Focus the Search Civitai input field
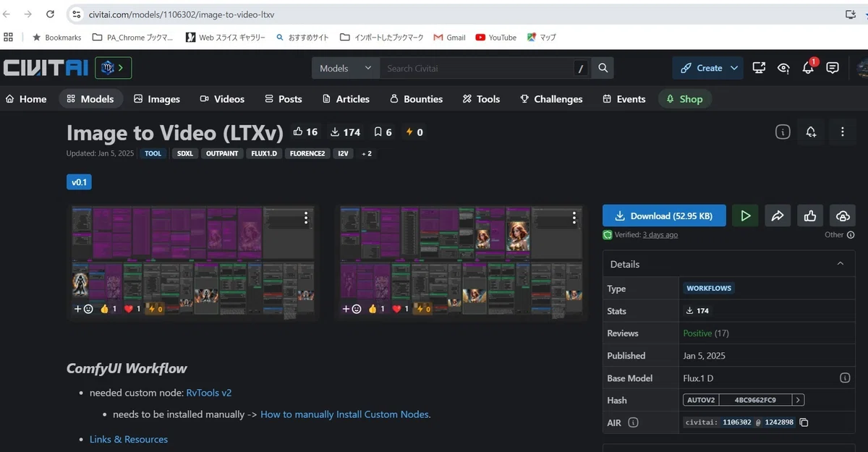Image resolution: width=868 pixels, height=452 pixels. click(477, 68)
